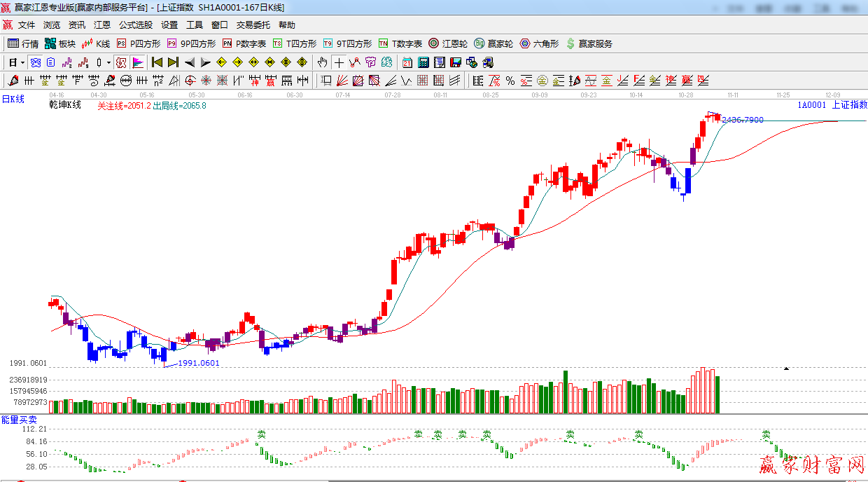The height and width of the screenshot is (482, 868).
Task: Click the calendar icon in toolbar
Action: 407,62
